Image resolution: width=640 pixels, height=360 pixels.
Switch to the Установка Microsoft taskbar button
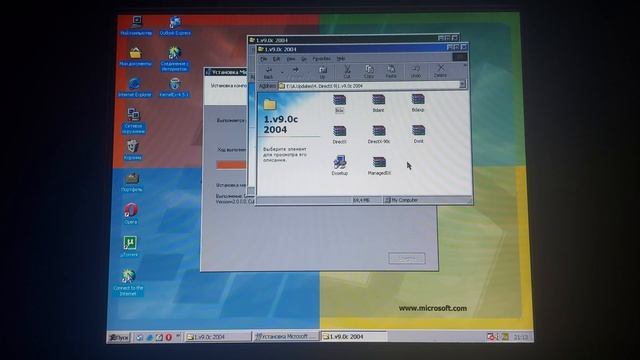tap(285, 336)
